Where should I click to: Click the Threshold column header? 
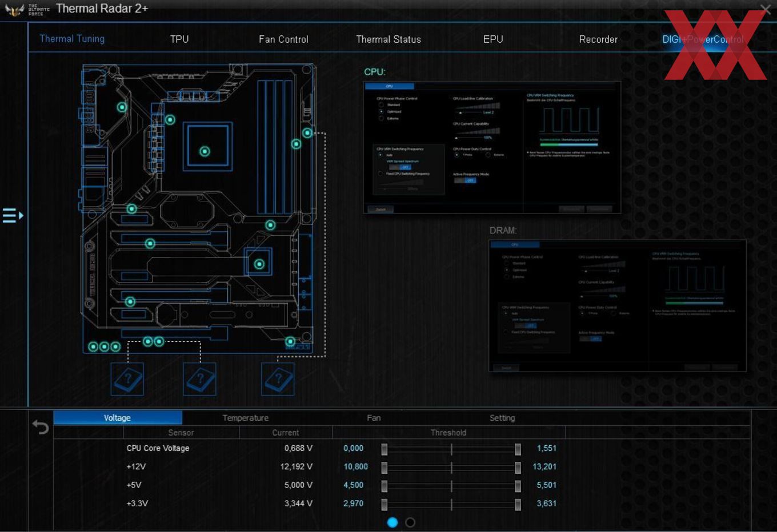coord(448,433)
